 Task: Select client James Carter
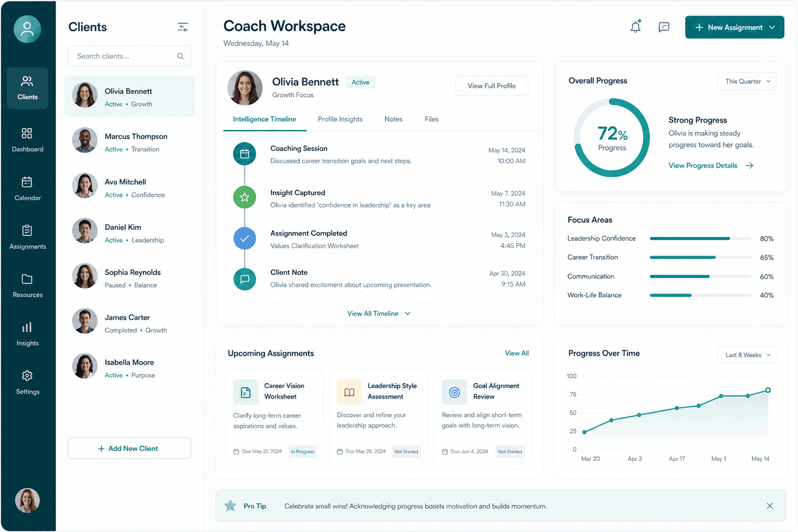[x=129, y=323]
